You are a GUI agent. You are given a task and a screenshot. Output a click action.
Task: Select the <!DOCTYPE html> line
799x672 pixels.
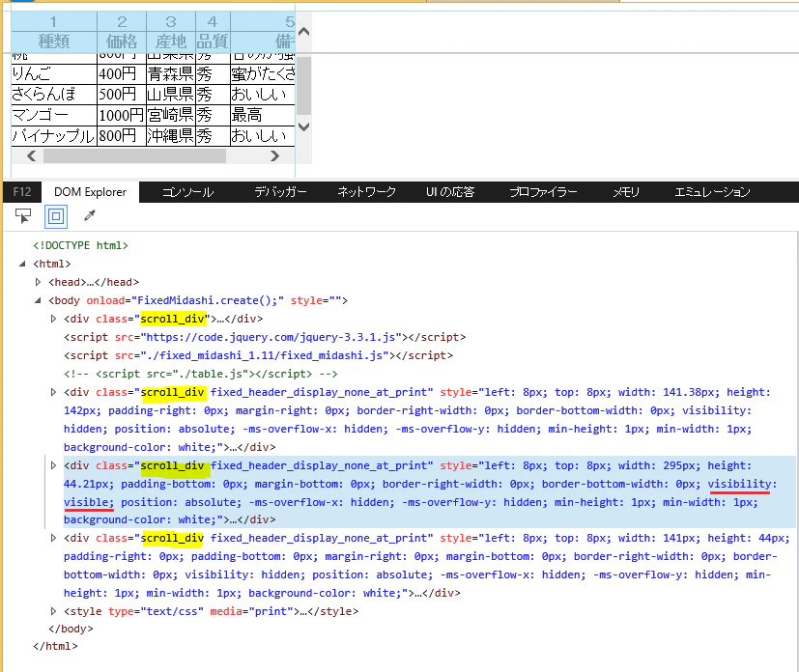coord(80,245)
